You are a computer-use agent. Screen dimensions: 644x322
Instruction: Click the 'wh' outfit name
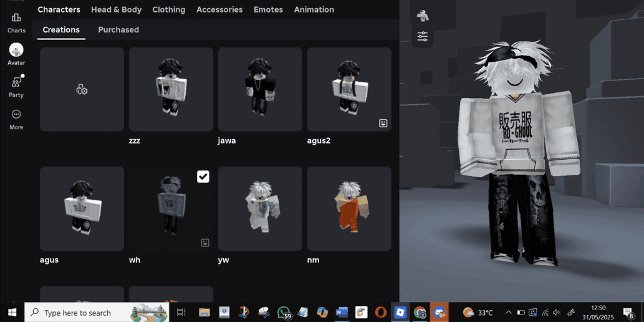(x=135, y=260)
